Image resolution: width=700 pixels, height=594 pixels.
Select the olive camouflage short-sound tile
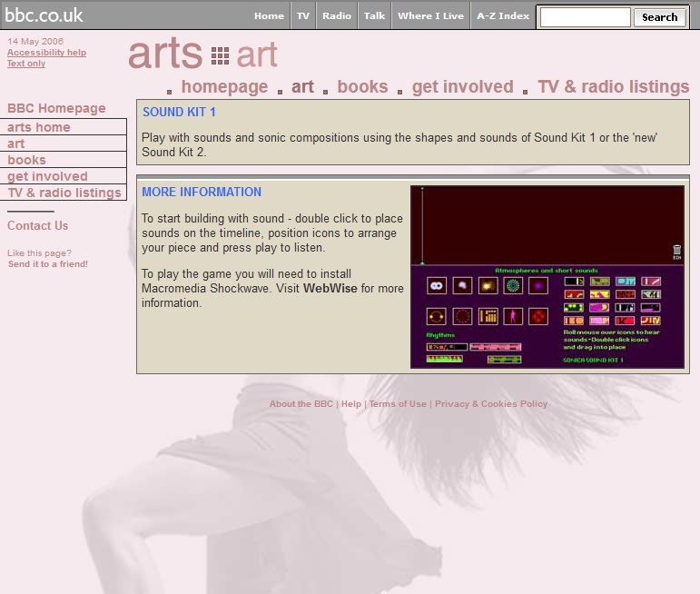(599, 282)
